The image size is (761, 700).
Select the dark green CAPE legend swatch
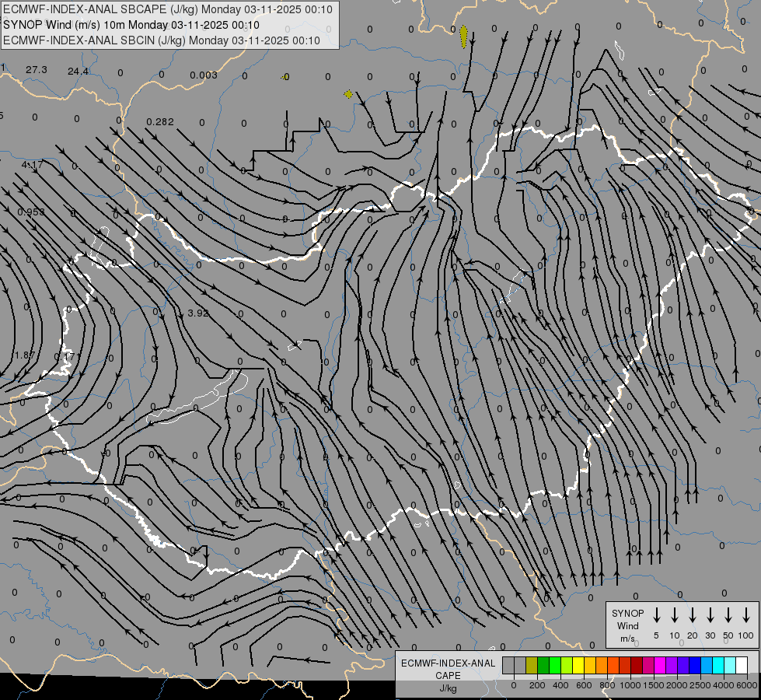(543, 666)
